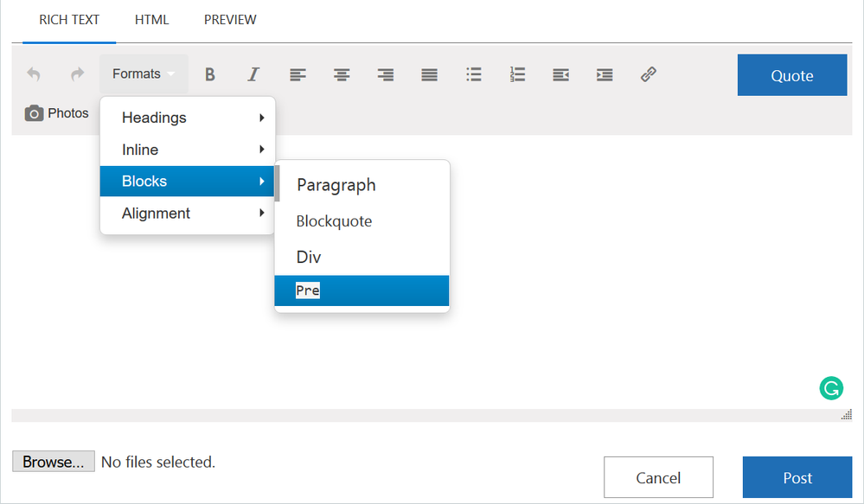Toggle bold formatting
The height and width of the screenshot is (504, 864).
210,73
